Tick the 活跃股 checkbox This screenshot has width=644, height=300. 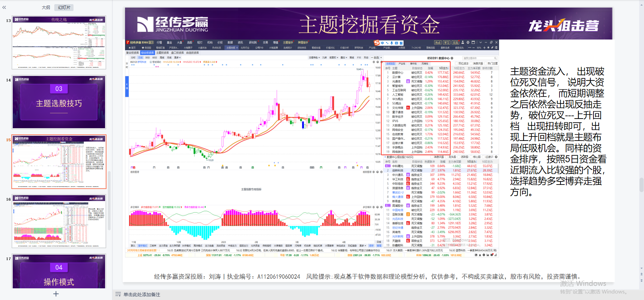459,157
